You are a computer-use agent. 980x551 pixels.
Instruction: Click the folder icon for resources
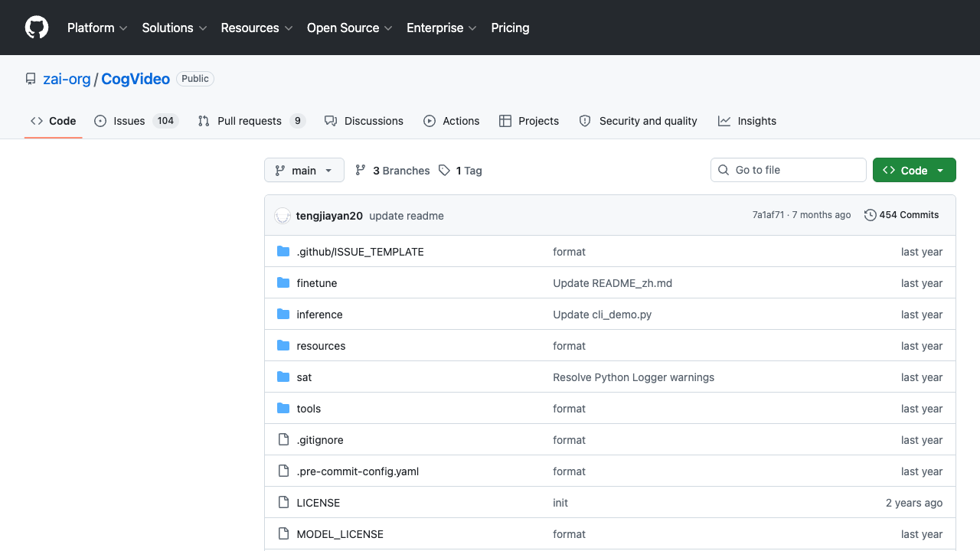click(283, 346)
